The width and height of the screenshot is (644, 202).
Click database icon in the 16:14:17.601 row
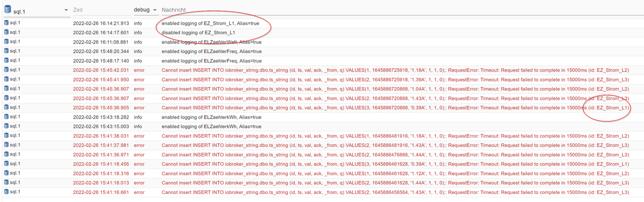pos(6,32)
